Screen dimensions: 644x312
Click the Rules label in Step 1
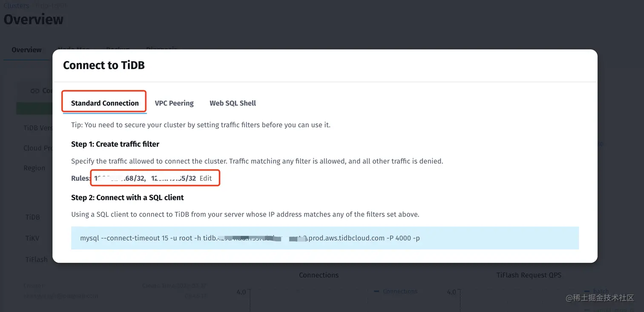[x=80, y=178]
